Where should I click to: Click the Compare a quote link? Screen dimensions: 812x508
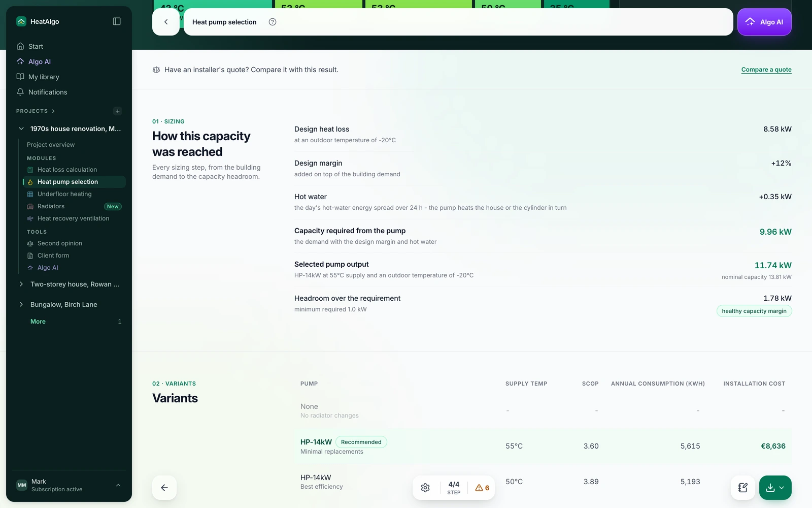(766, 70)
